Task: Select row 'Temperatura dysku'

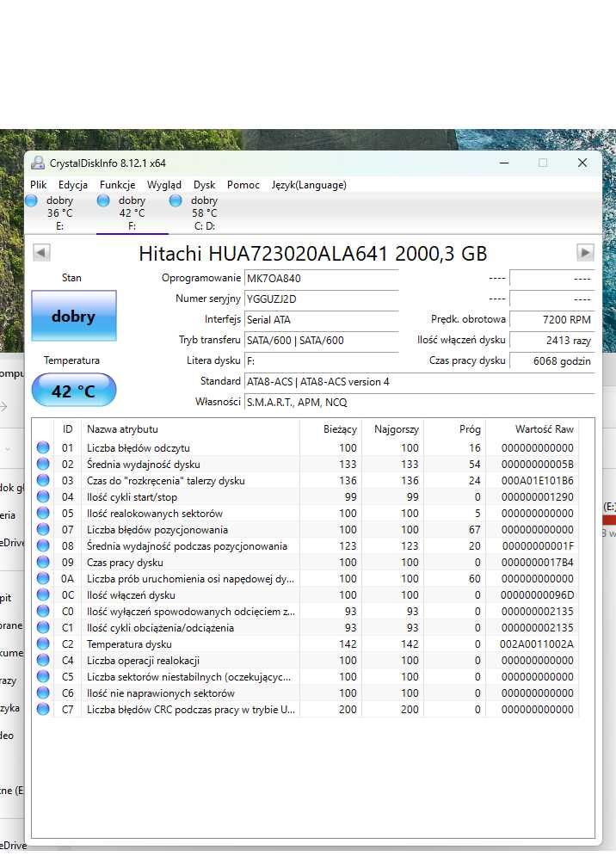Action: (305, 644)
